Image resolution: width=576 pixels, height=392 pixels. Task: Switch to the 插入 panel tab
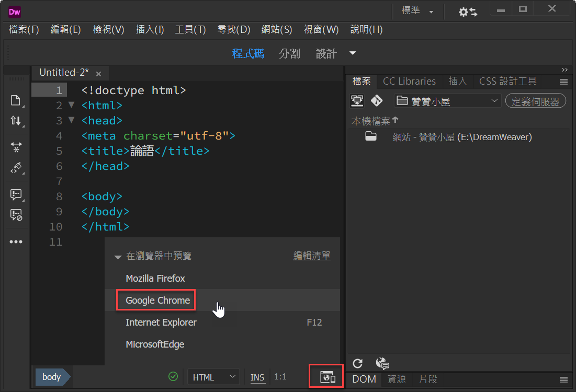coord(457,81)
